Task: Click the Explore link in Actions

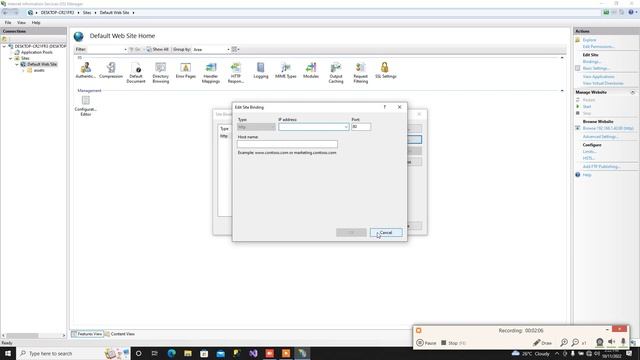Action: 589,40
